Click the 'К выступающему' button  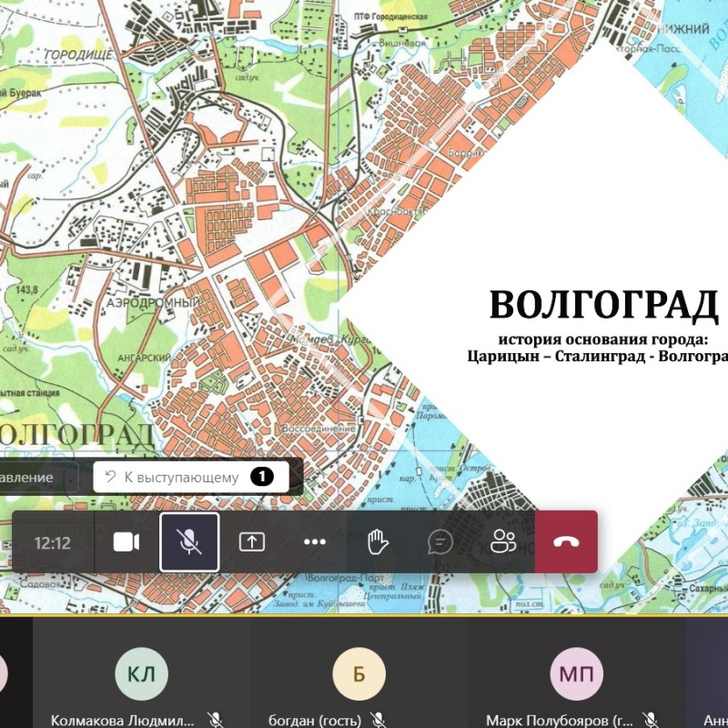tap(190, 477)
